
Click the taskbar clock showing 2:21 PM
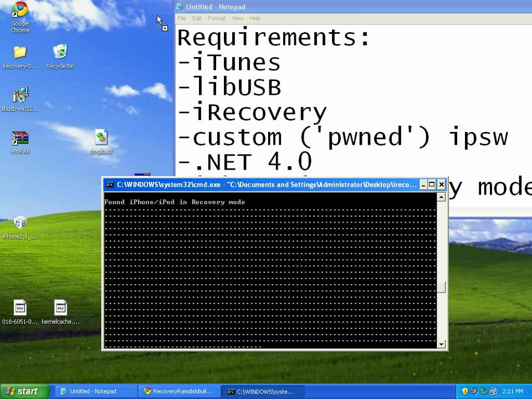click(x=512, y=391)
